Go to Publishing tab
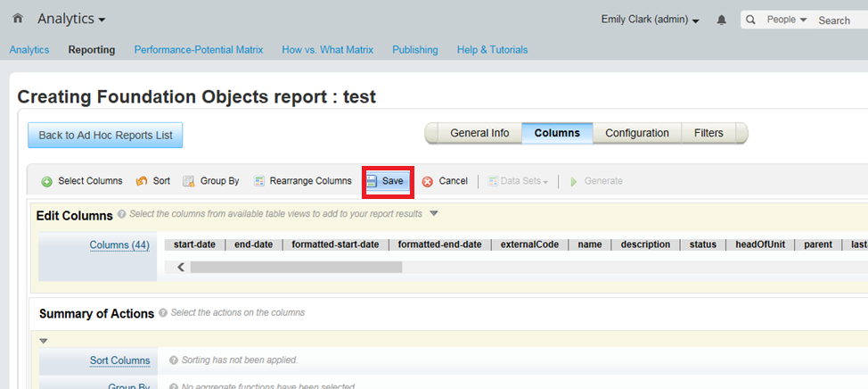 tap(415, 50)
